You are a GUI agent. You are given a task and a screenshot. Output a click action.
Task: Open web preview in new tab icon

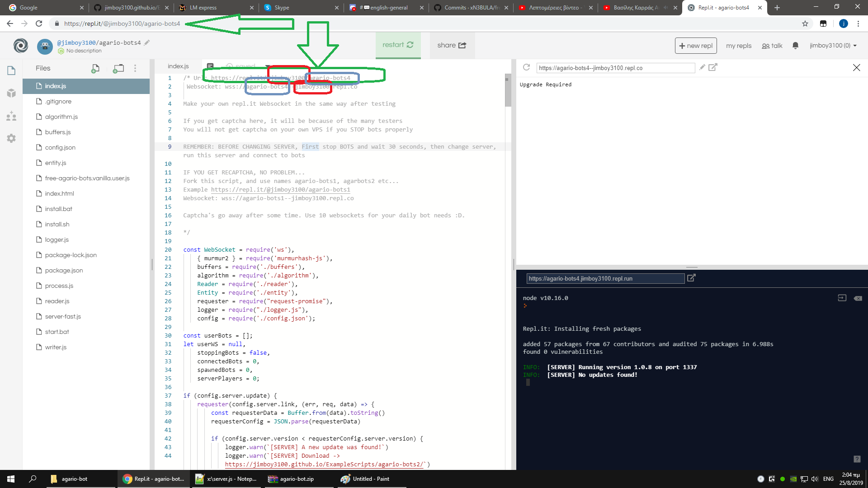713,67
